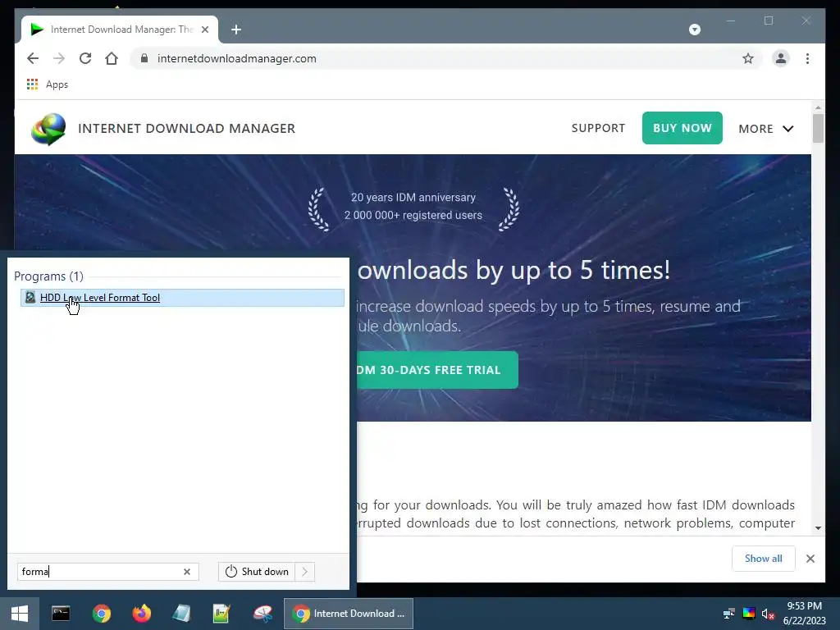Open the SUPPORT page link
This screenshot has width=840, height=630.
pyautogui.click(x=598, y=129)
